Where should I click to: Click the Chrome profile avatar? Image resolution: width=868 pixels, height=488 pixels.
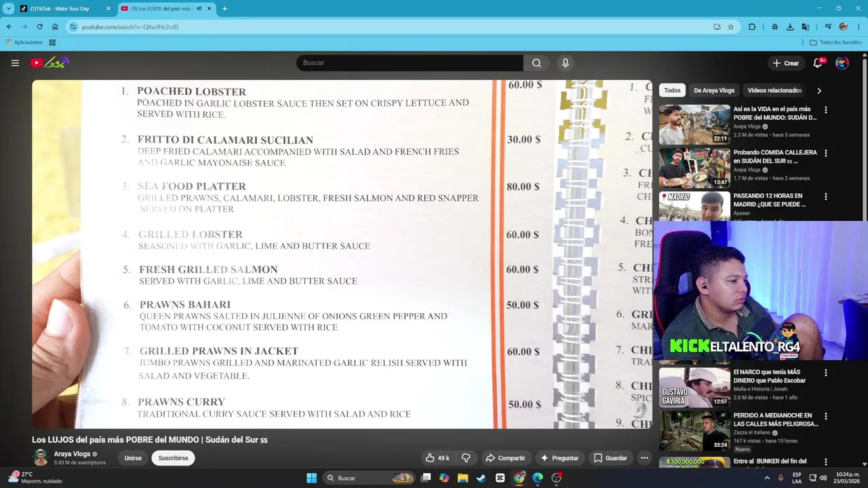844,27
